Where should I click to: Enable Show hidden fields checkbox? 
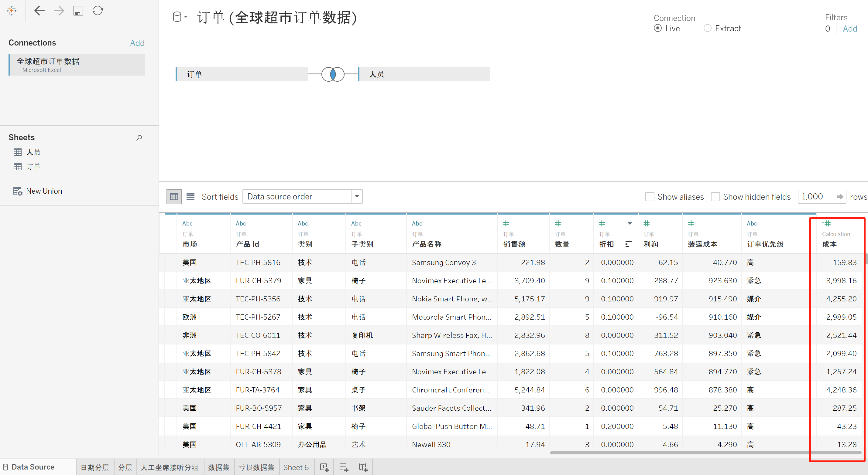tap(715, 197)
